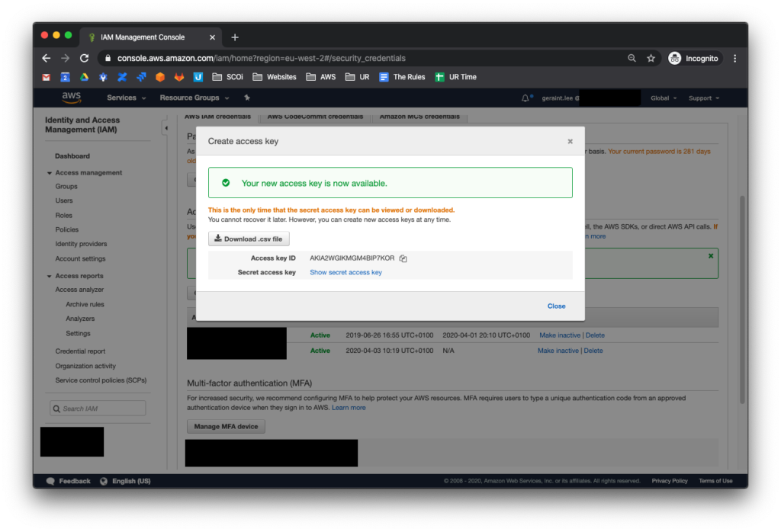Open a new browser tab
Image resolution: width=781 pixels, height=532 pixels.
tap(235, 37)
